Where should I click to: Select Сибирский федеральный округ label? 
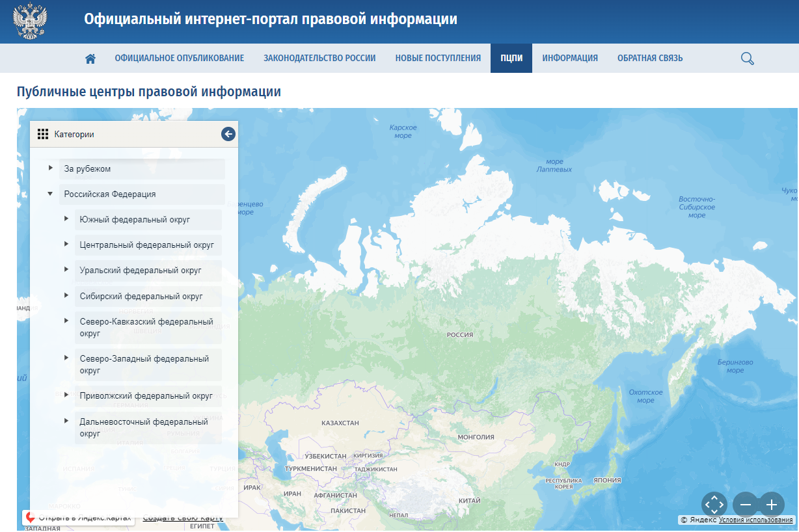[141, 297]
